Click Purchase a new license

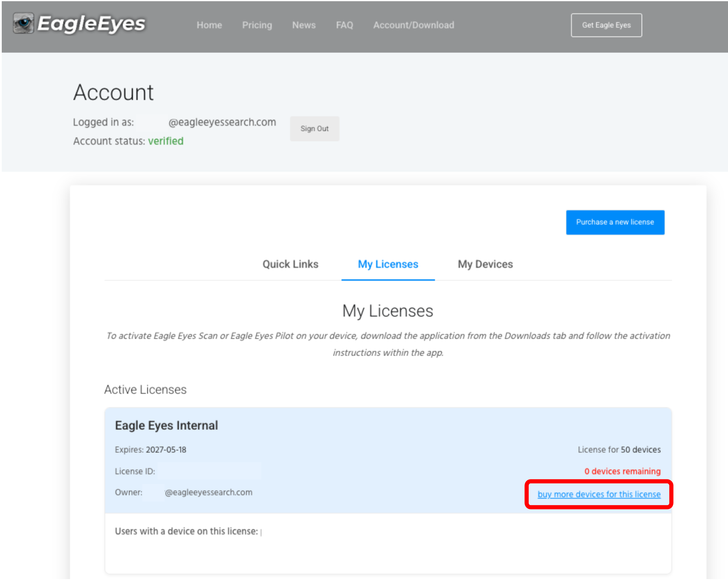coord(615,222)
